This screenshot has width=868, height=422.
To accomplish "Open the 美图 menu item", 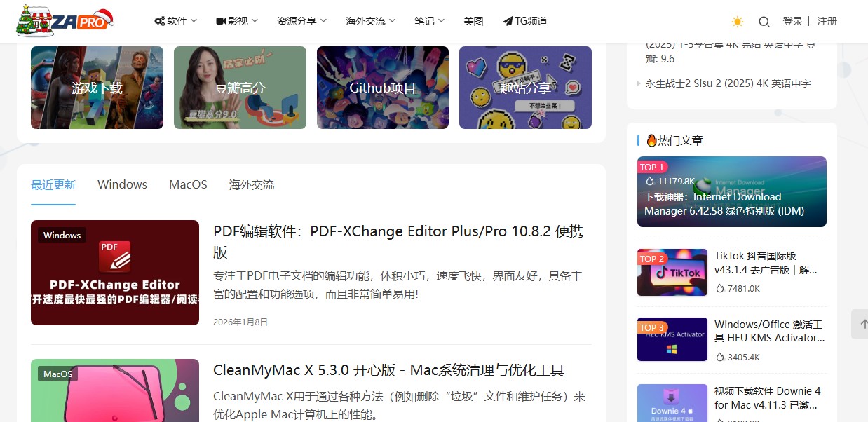I will click(x=473, y=21).
